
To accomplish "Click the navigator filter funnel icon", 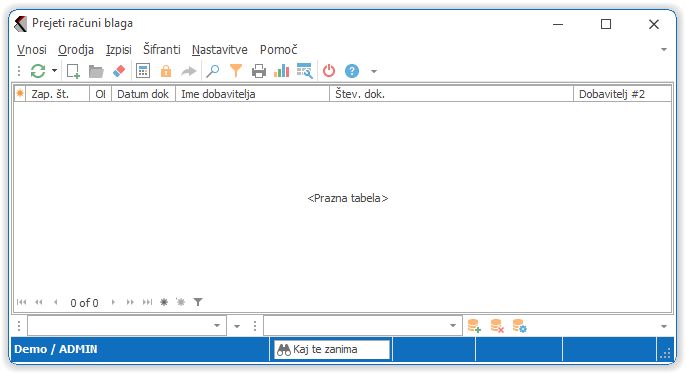I will click(198, 302).
